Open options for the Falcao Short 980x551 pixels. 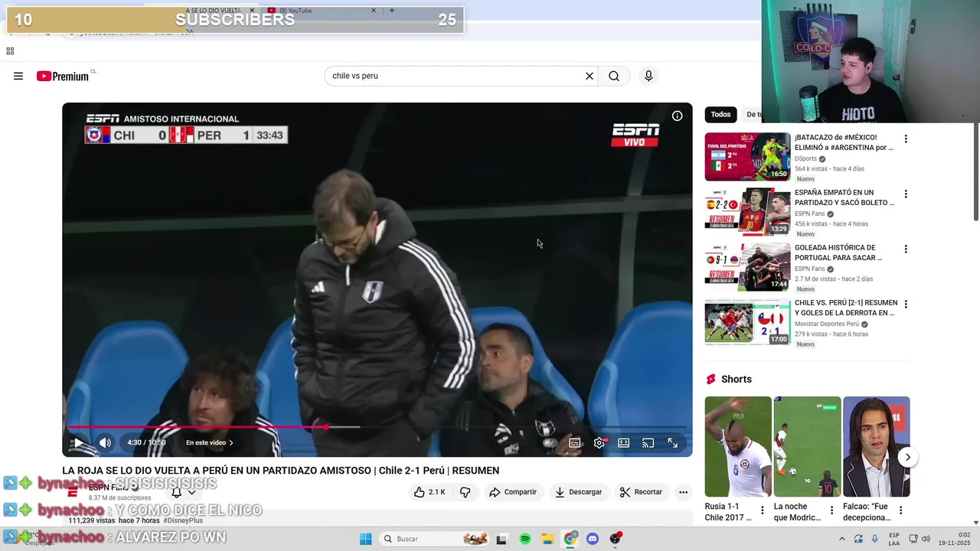pyautogui.click(x=900, y=510)
